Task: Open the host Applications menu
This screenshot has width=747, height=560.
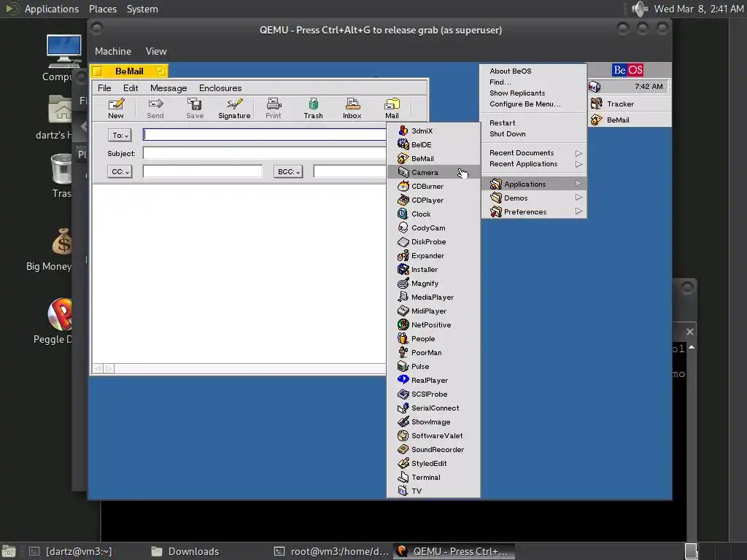Action: (52, 9)
